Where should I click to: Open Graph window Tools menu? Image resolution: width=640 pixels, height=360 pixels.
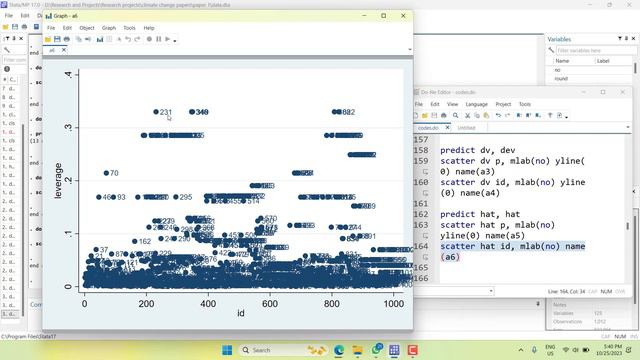(129, 28)
